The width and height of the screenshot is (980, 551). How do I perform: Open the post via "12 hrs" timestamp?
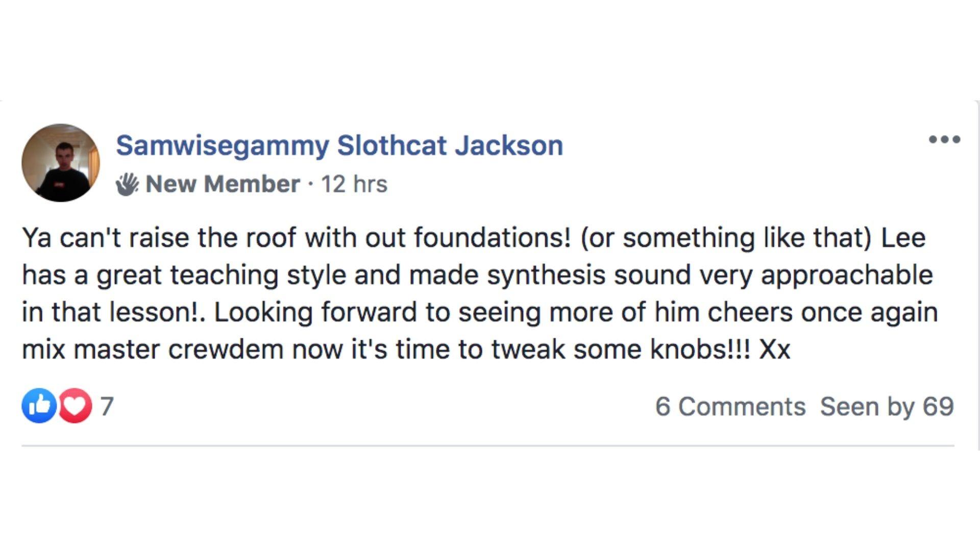pyautogui.click(x=354, y=184)
